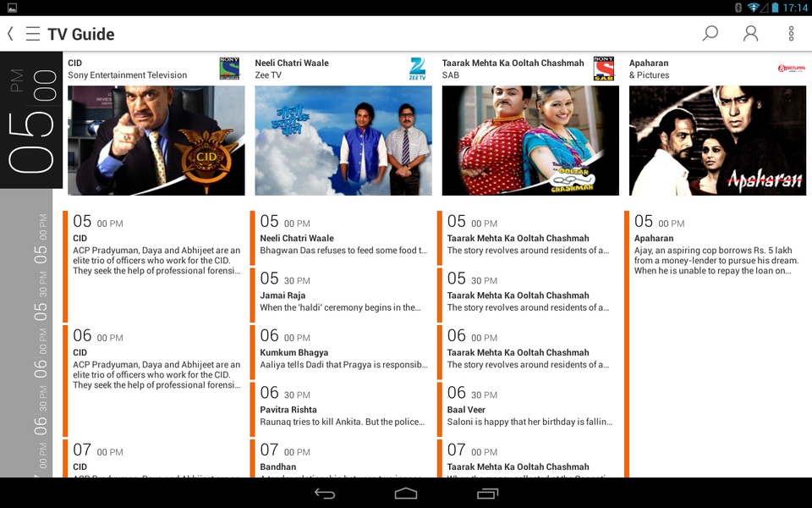Select the 06 30 PM marker in timeline

(x=41, y=411)
